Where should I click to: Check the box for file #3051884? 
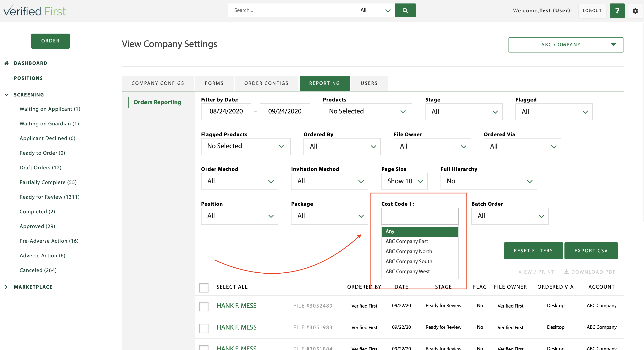point(204,348)
